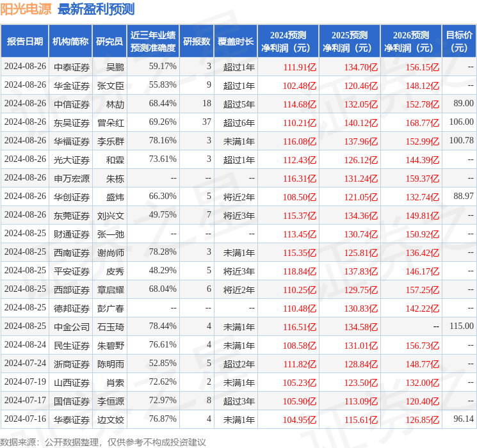This screenshot has width=477, height=448.
Task: Click report count 37
Action: click(207, 122)
